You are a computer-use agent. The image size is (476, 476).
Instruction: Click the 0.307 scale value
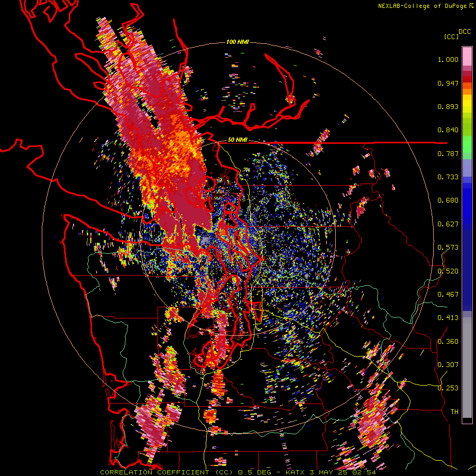coord(448,365)
